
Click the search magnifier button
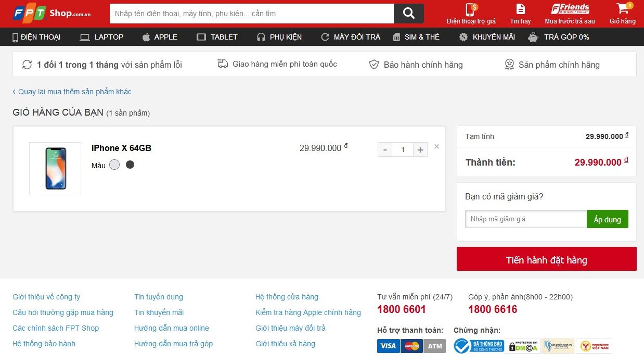[408, 14]
